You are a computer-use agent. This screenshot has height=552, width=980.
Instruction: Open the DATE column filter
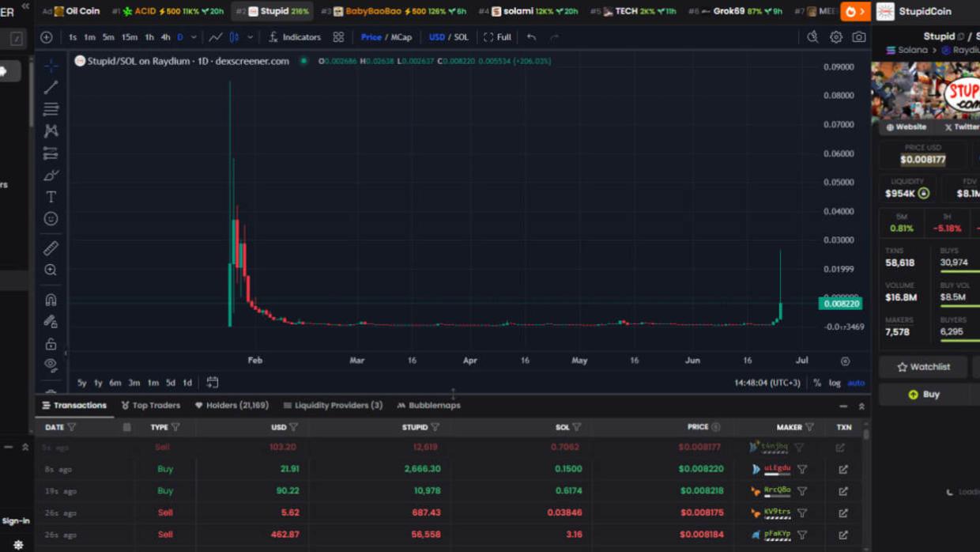coord(72,427)
